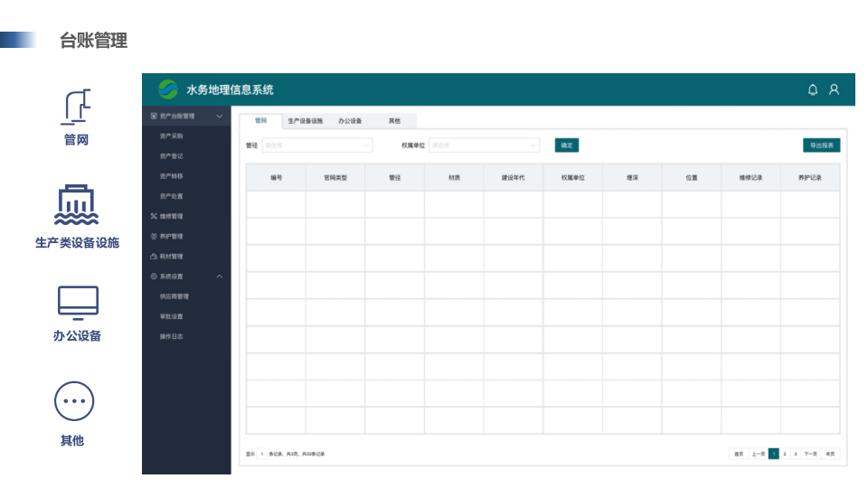Collapse the 系统设置 menu chevron
This screenshot has height=488, width=868.
pyautogui.click(x=219, y=277)
